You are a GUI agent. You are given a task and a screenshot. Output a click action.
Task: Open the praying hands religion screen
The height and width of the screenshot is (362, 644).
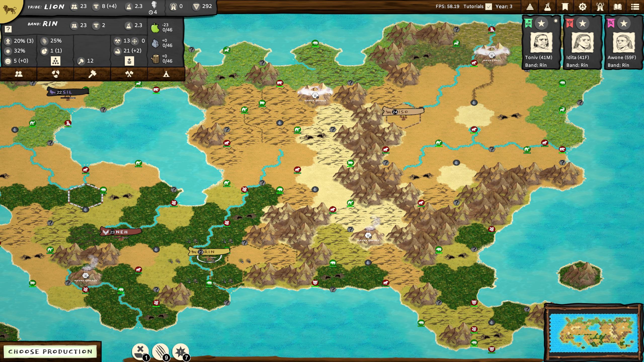[600, 7]
